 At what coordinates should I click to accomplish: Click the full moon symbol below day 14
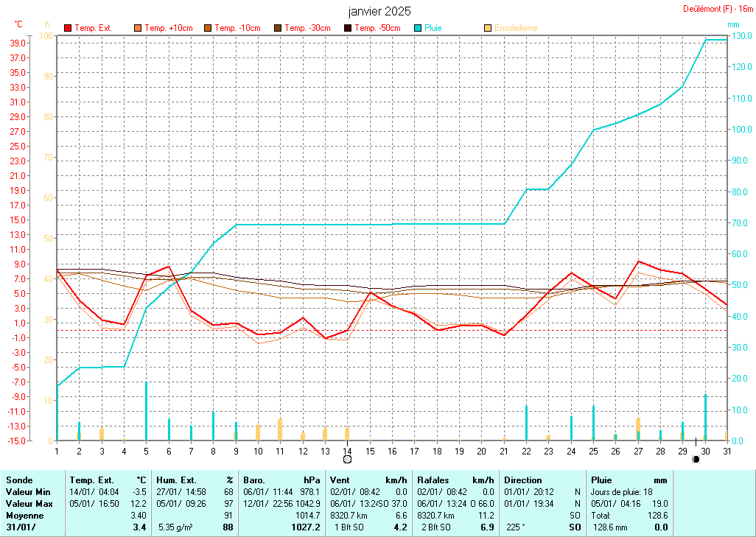pyautogui.click(x=347, y=459)
